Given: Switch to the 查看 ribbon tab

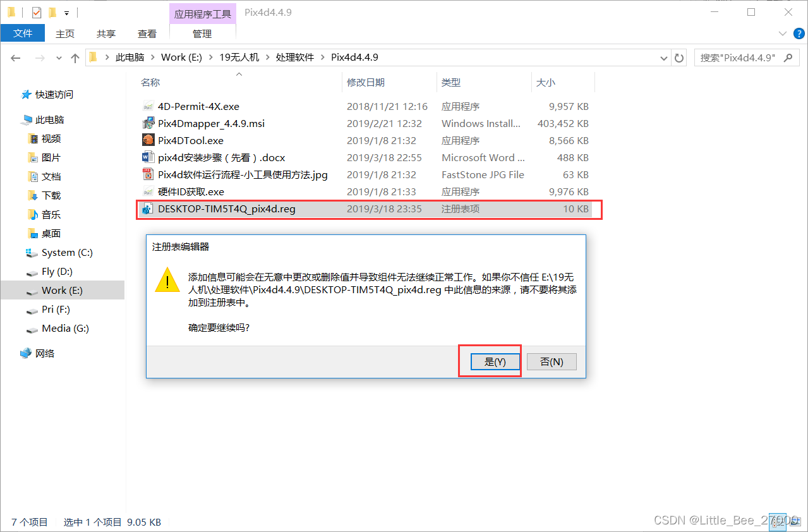Looking at the screenshot, I should pos(147,33).
